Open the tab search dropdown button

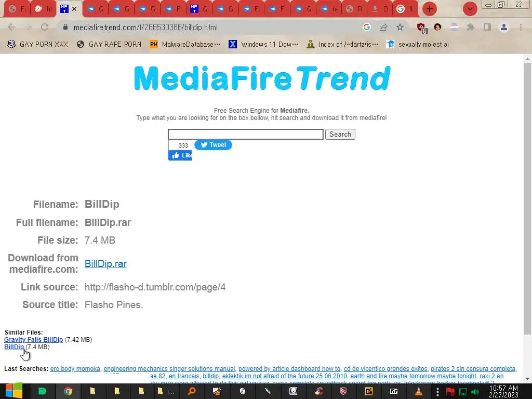tap(470, 9)
